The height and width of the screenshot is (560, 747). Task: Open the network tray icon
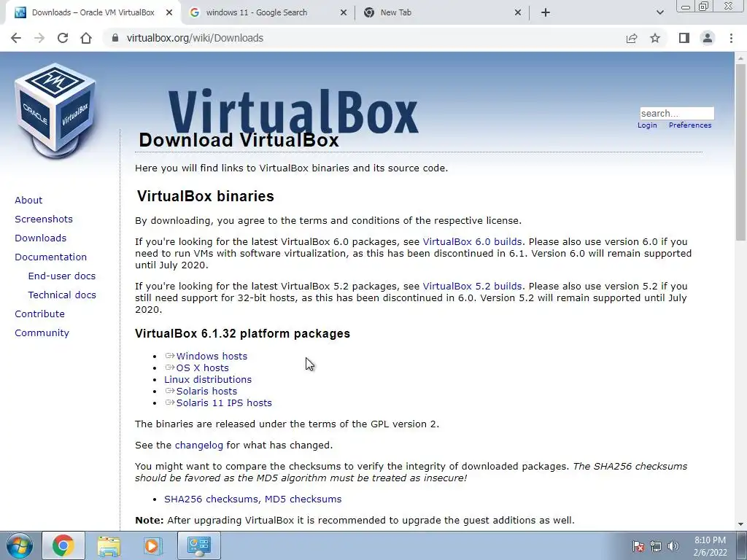coord(656,547)
